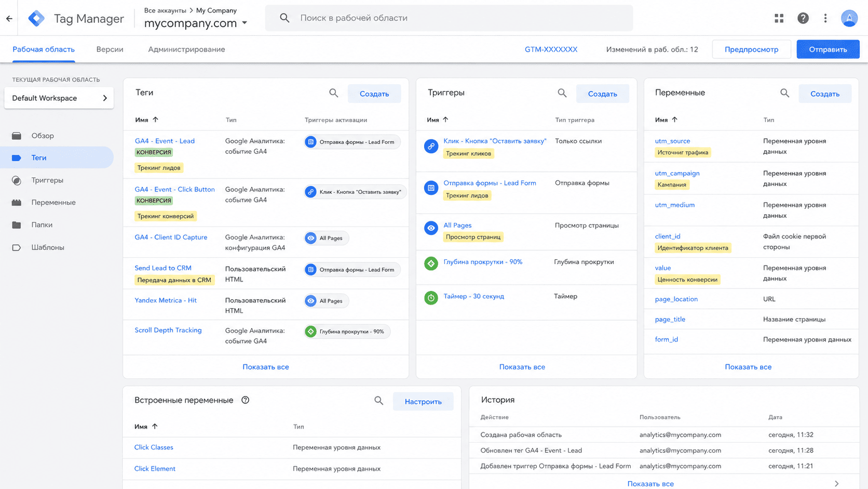Click the scroll depth icon of Глубина прокрутки trigger
The height and width of the screenshot is (489, 868).
[431, 263]
